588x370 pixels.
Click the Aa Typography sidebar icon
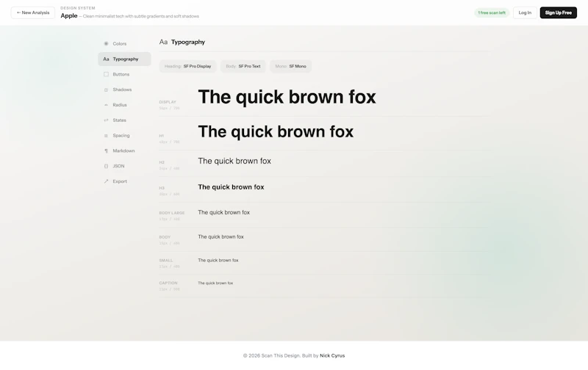click(x=106, y=59)
